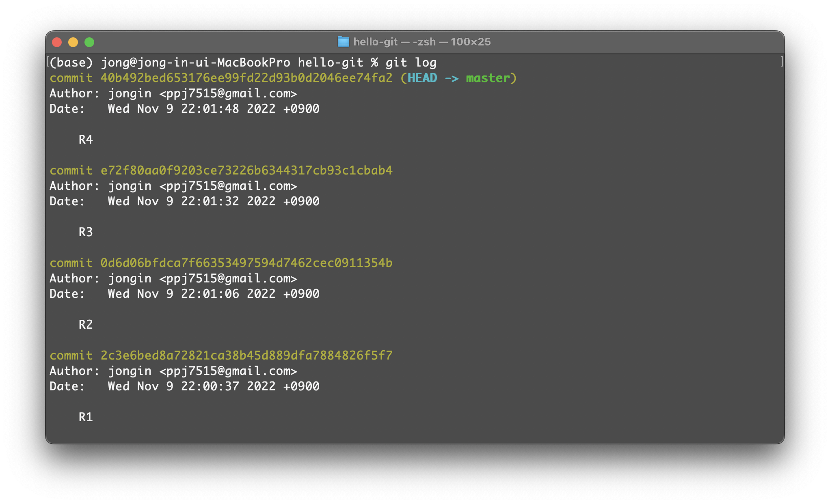
Task: Click the date with time 22:00:37
Action: [x=214, y=386]
